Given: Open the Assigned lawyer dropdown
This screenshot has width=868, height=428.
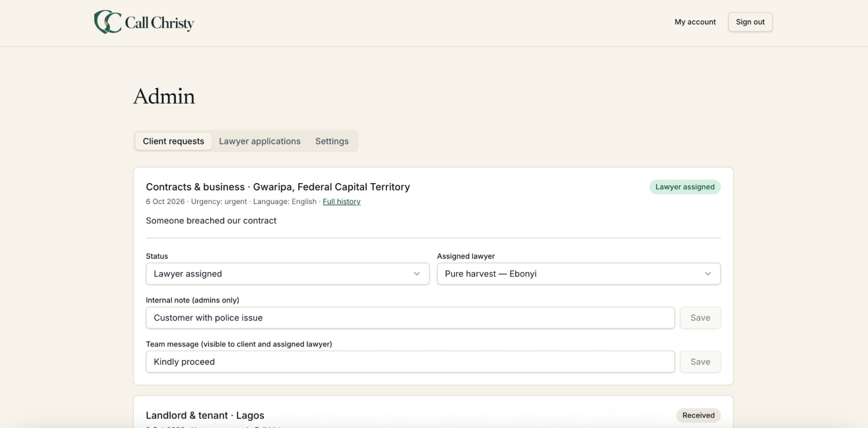Looking at the screenshot, I should pos(579,274).
